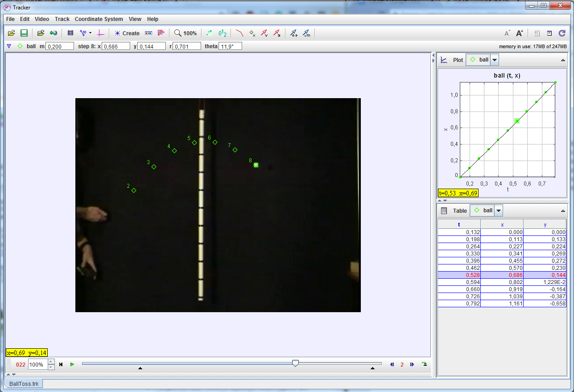
Task: Open the clip settings filmstrip icon
Action: (70, 33)
